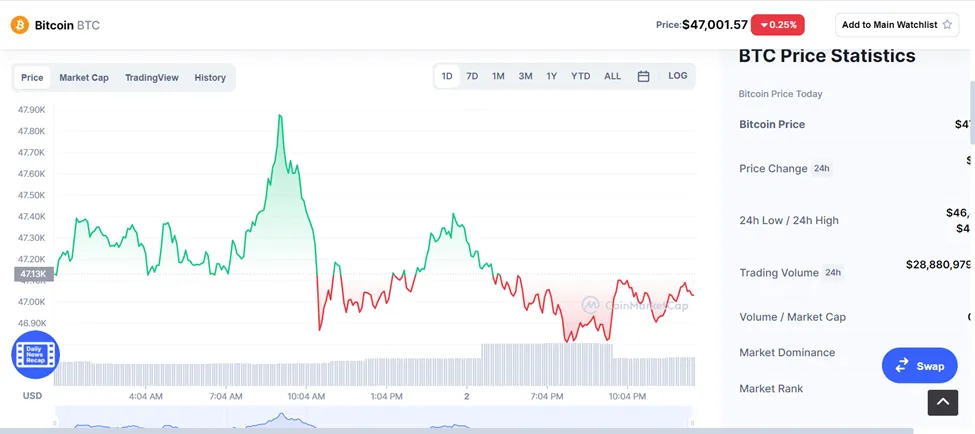Open the TradingView tab

pyautogui.click(x=152, y=78)
